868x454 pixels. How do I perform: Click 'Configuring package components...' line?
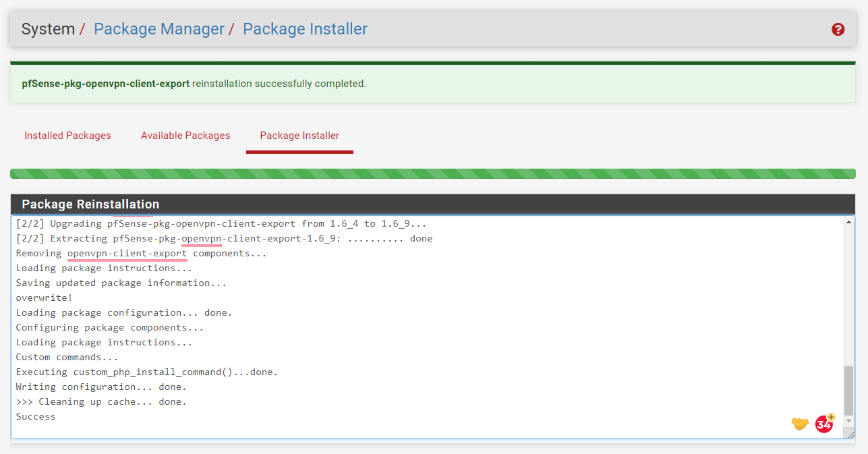coord(110,327)
